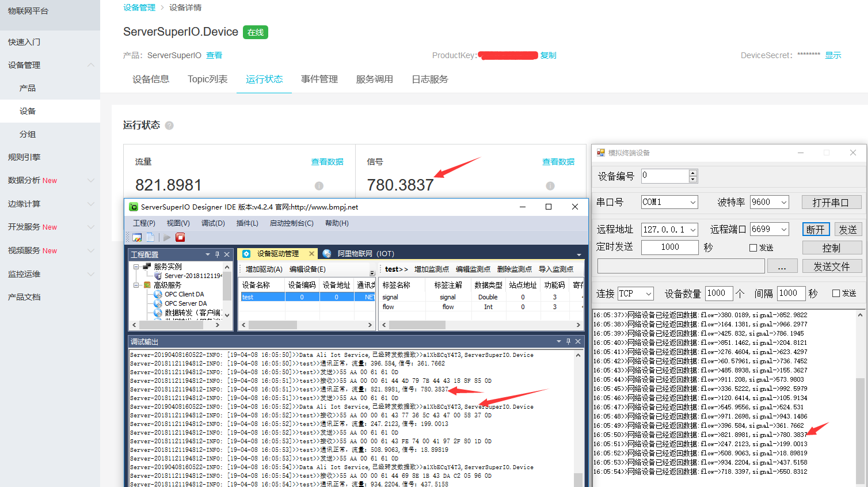Image resolution: width=868 pixels, height=487 pixels.
Task: Switch to the 阿里物联网 (IOT) tab
Action: (x=365, y=253)
